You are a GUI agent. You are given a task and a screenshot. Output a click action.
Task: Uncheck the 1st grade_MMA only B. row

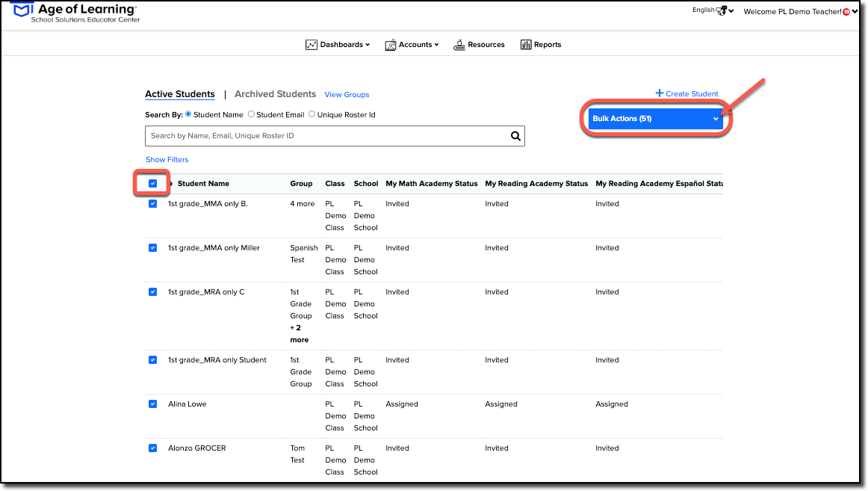click(x=153, y=204)
